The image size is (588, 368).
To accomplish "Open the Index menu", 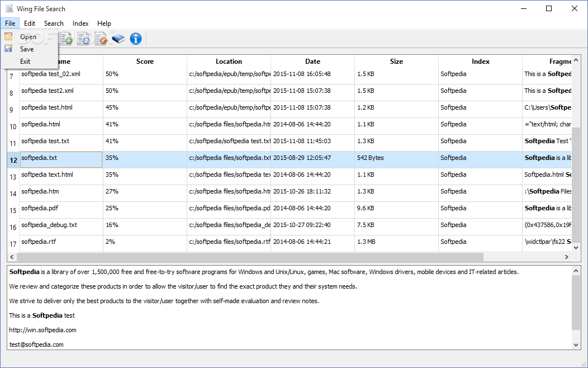I will (x=80, y=23).
